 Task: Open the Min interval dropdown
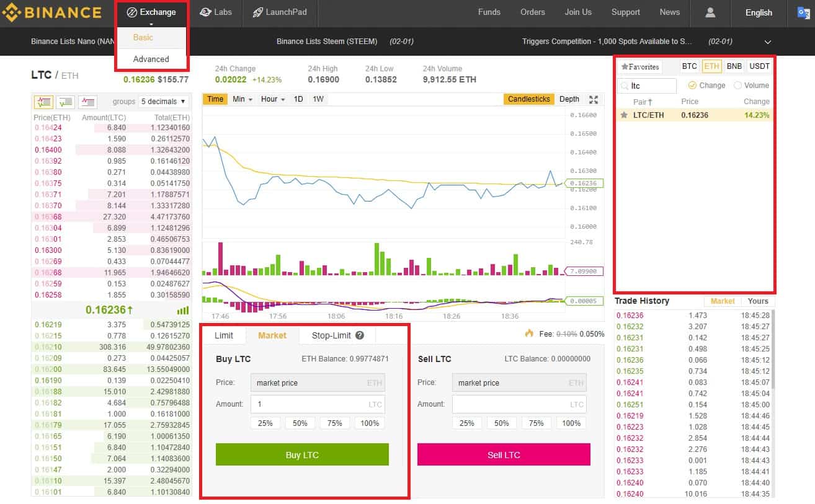pyautogui.click(x=242, y=99)
